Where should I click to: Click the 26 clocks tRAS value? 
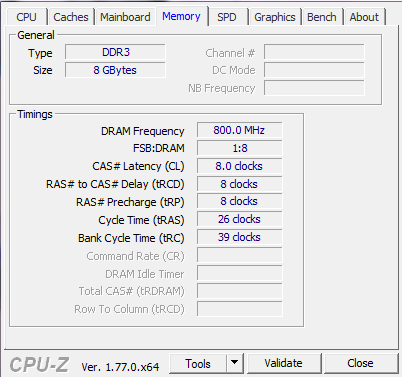[239, 219]
